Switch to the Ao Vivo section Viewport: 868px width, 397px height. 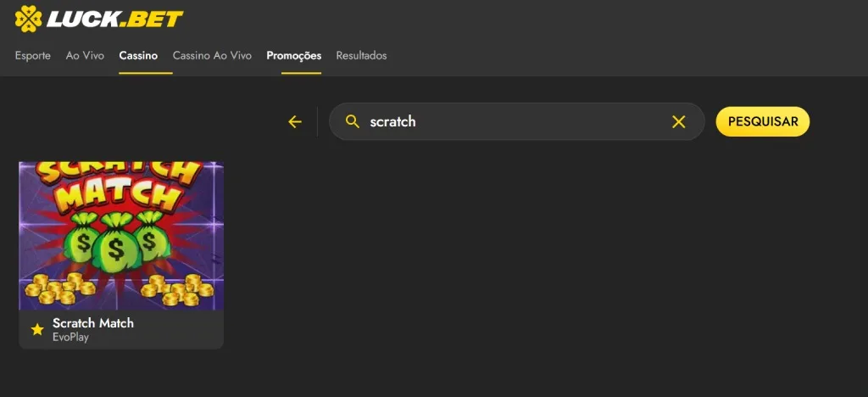pyautogui.click(x=85, y=56)
